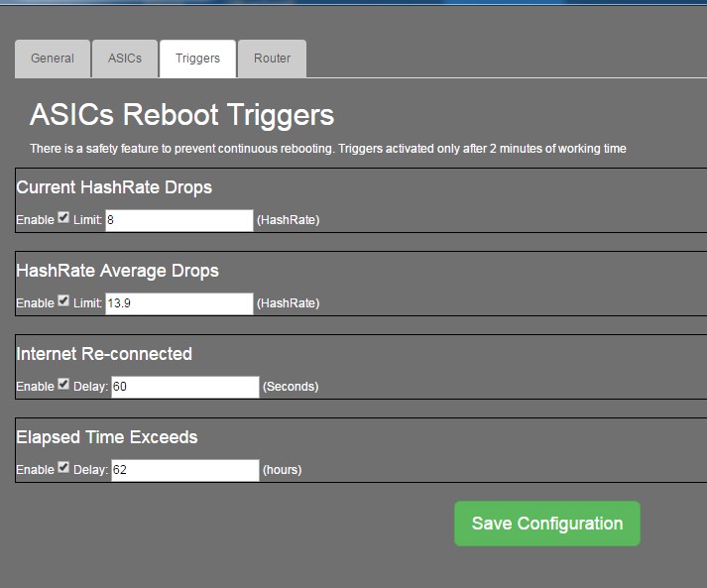Untick the Elapsed Time Exceeds enable checkbox

click(63, 468)
